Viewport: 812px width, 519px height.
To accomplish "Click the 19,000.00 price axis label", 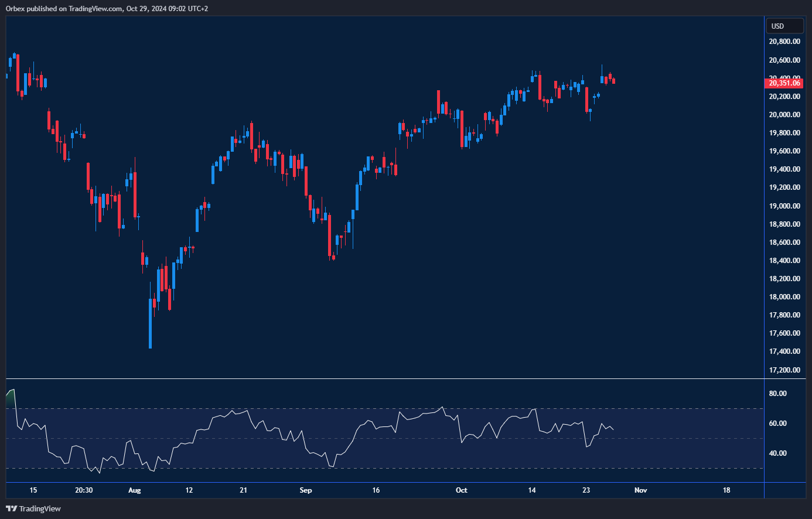I will (784, 206).
